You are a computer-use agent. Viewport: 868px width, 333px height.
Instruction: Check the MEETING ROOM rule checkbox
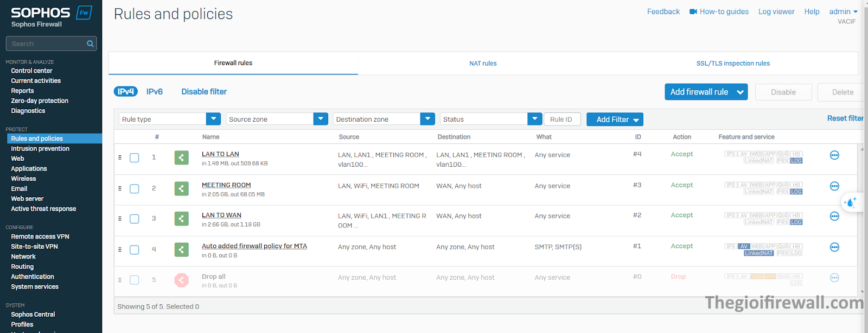pos(135,189)
